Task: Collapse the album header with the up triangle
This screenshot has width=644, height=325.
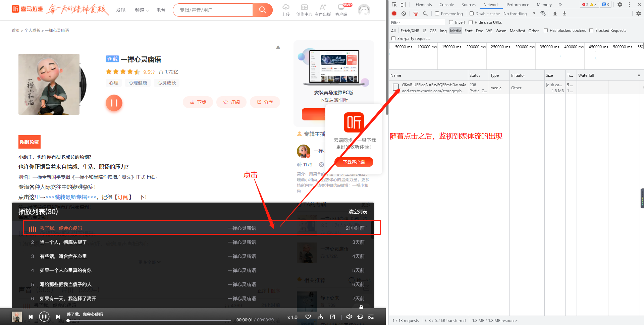Action: (278, 47)
